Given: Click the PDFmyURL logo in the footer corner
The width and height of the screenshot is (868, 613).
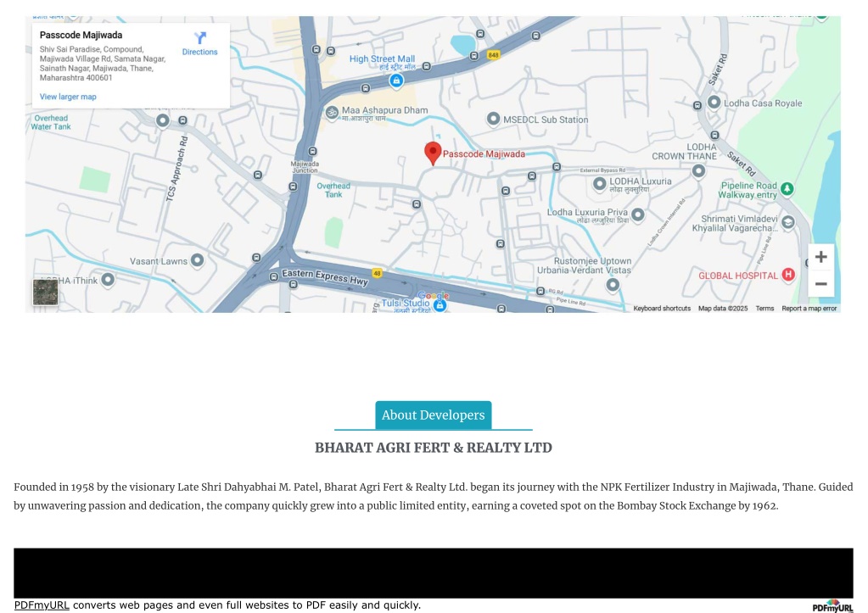Looking at the screenshot, I should (832, 606).
